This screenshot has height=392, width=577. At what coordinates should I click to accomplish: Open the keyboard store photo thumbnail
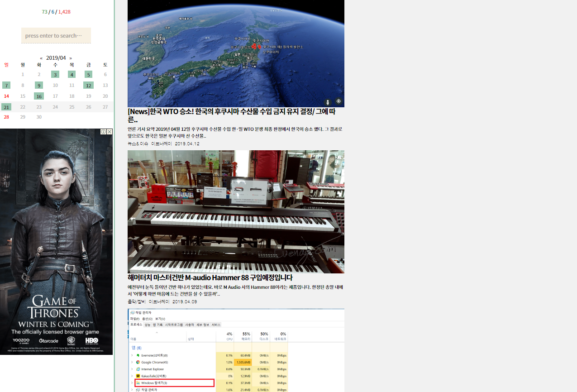(x=236, y=212)
